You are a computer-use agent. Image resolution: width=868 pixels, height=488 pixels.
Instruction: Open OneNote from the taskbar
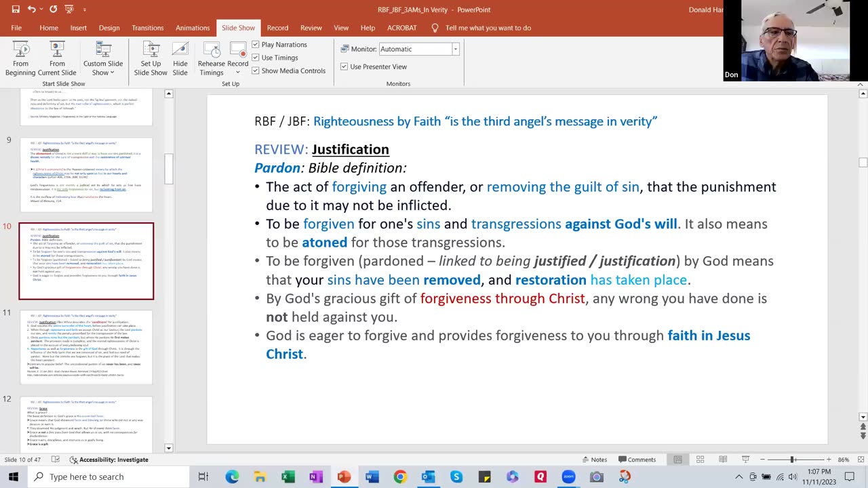pos(316,476)
